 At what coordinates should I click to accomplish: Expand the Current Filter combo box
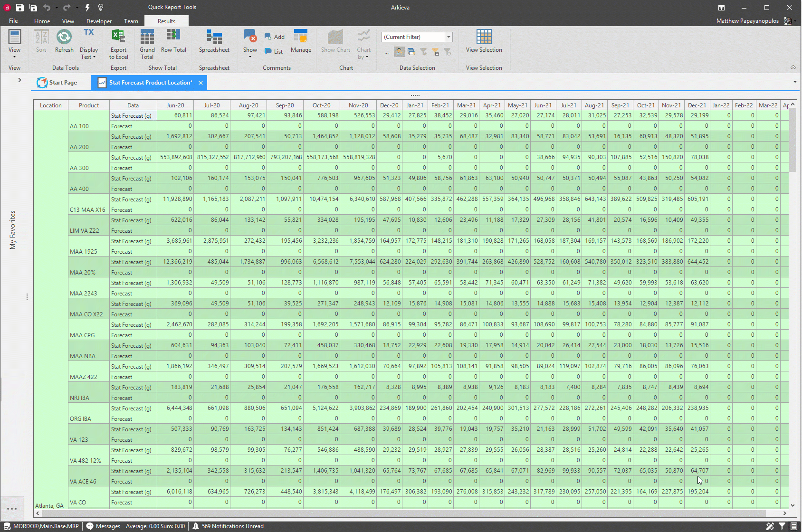[x=449, y=37]
